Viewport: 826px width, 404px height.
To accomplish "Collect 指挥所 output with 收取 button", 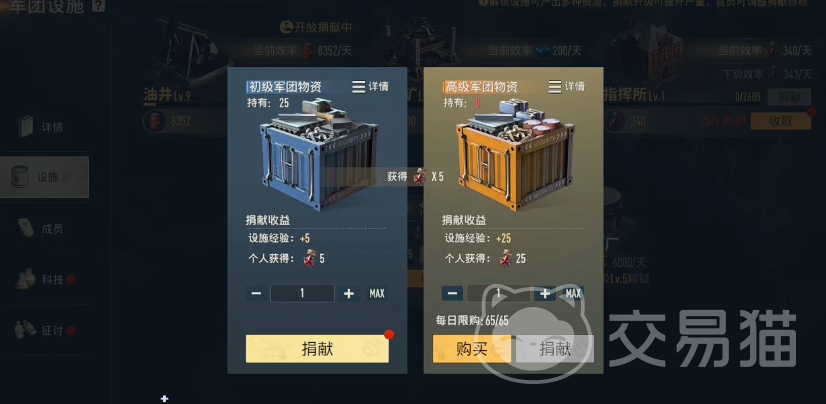I will click(781, 121).
